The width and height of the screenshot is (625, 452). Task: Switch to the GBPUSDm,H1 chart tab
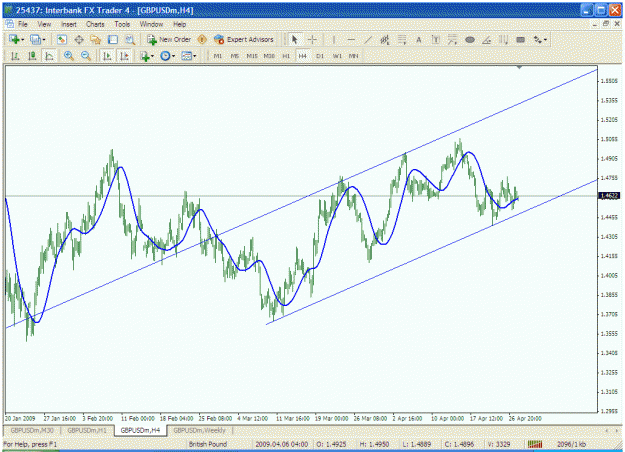tap(87, 430)
